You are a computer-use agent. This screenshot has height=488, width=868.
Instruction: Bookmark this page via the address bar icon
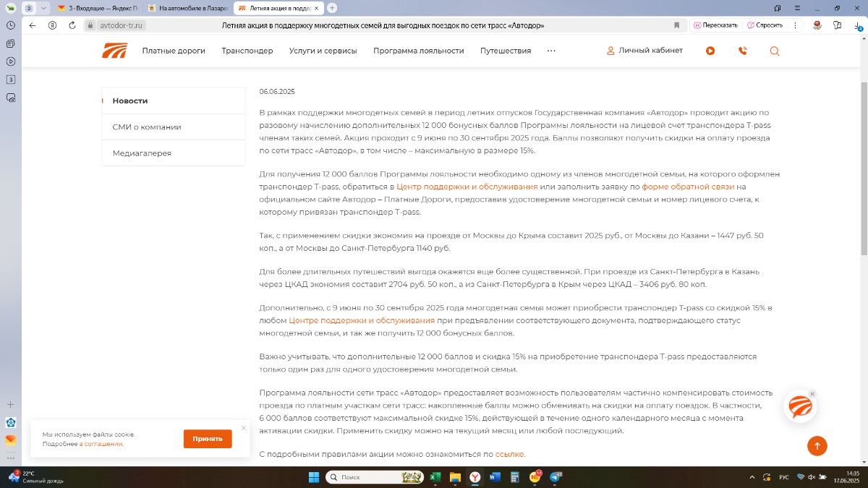click(x=676, y=25)
